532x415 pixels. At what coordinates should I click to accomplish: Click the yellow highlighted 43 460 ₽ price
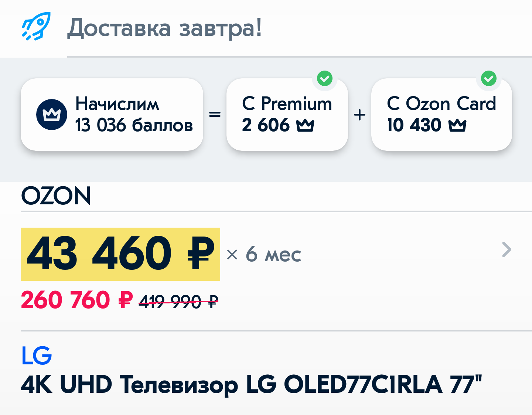pyautogui.click(x=120, y=254)
